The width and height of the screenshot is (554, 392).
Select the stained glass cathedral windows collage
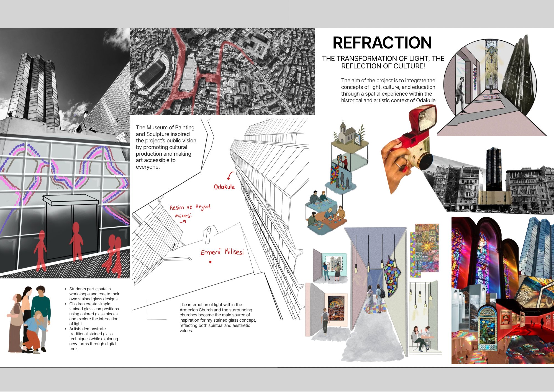pos(502,290)
